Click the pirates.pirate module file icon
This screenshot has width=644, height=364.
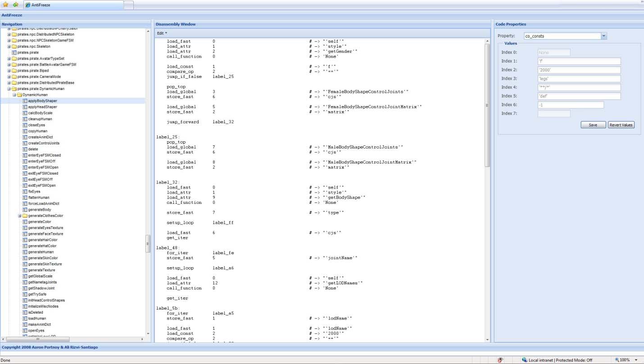14,53
